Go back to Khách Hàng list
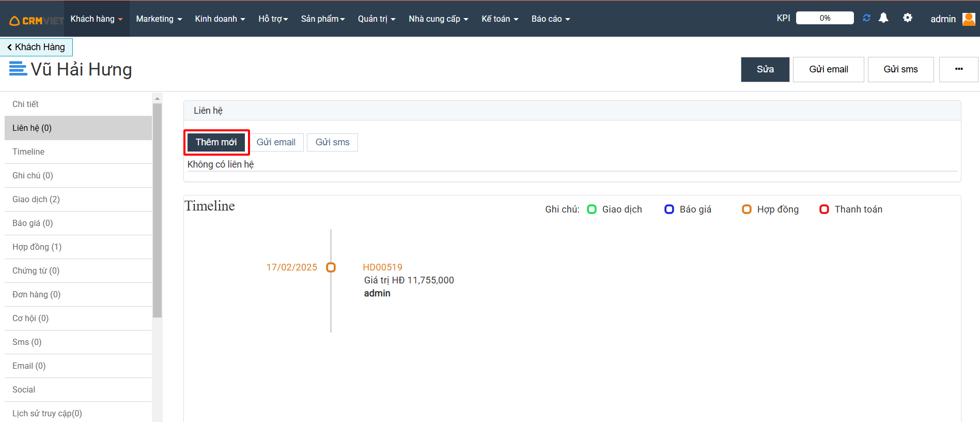This screenshot has width=980, height=422. [36, 47]
